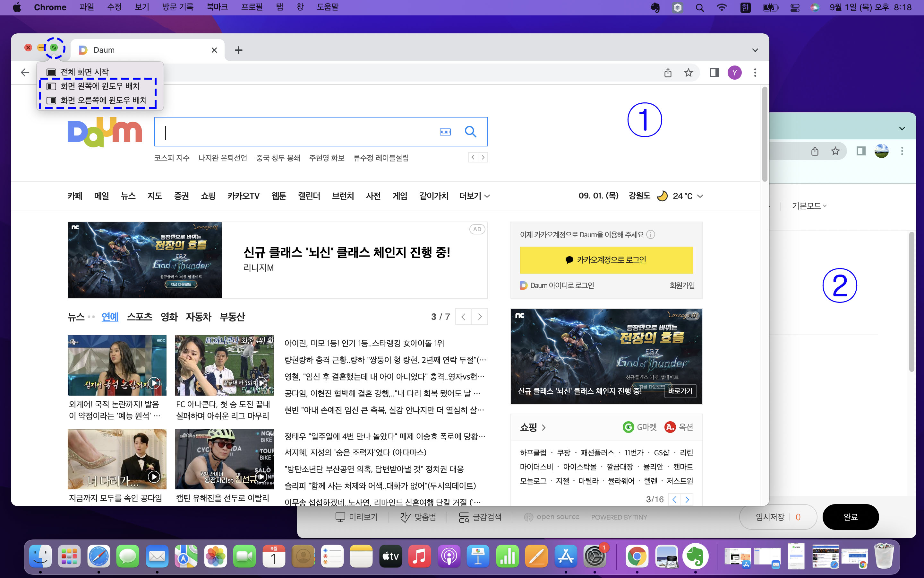This screenshot has height=578, width=924.
Task: Choose 전체 화면 시작 from the window menu
Action: [x=100, y=72]
